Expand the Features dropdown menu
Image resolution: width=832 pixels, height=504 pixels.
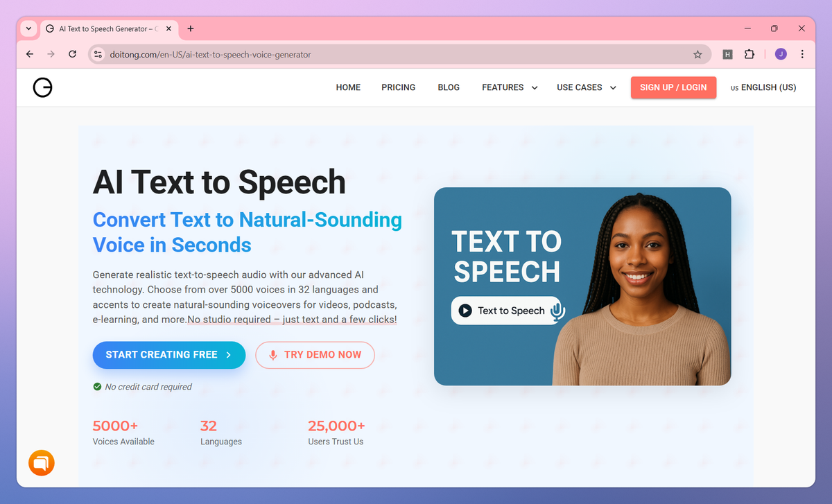pyautogui.click(x=510, y=87)
